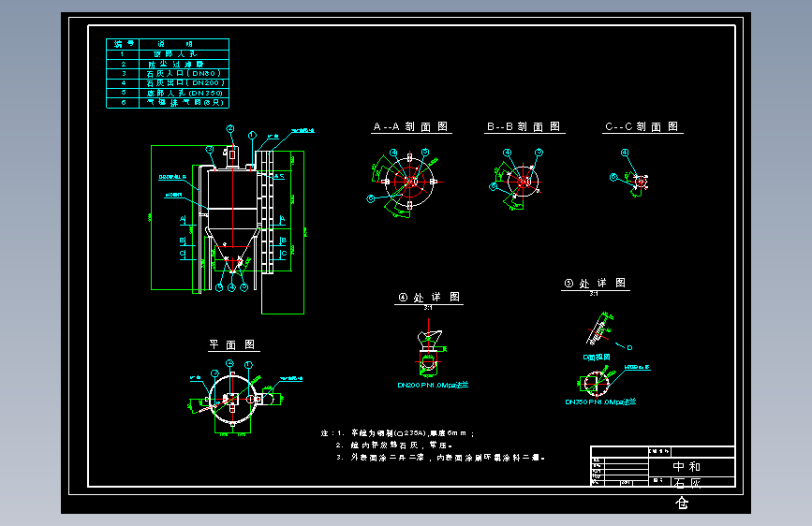
Task: Click the "石灰" text in title block
Action: click(x=687, y=483)
